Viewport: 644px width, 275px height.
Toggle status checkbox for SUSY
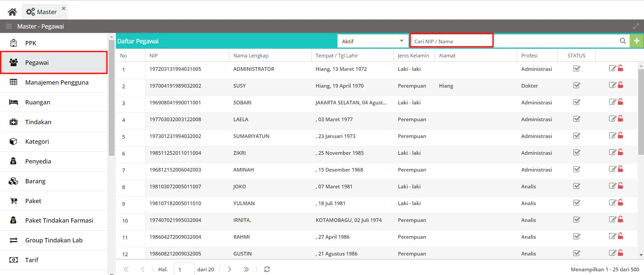(577, 85)
